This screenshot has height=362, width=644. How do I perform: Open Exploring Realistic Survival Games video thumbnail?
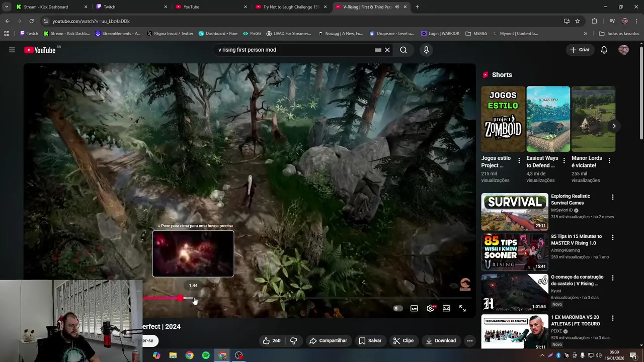tap(514, 212)
